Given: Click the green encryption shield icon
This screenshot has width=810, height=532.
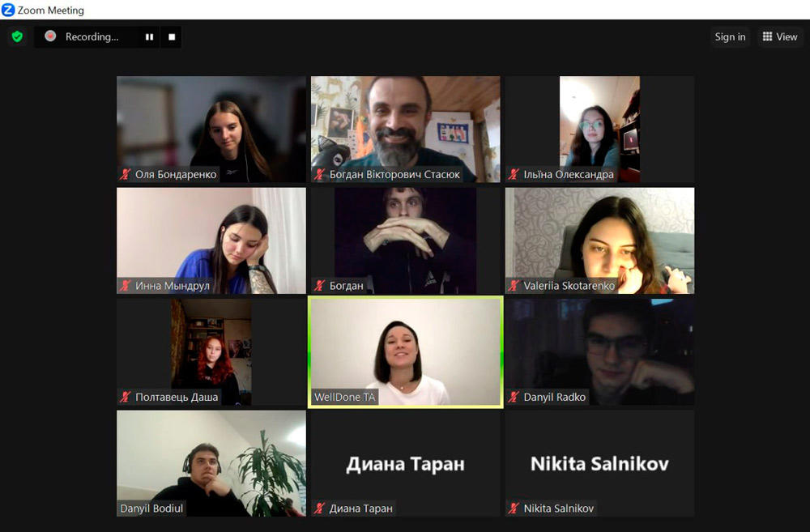Looking at the screenshot, I should 17,36.
